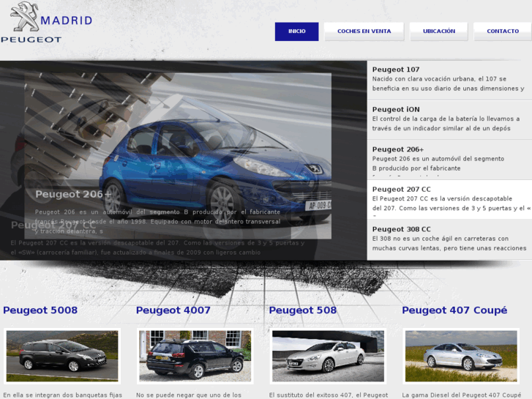Open the CONTACTO menu item
The width and height of the screenshot is (532, 399).
click(503, 31)
